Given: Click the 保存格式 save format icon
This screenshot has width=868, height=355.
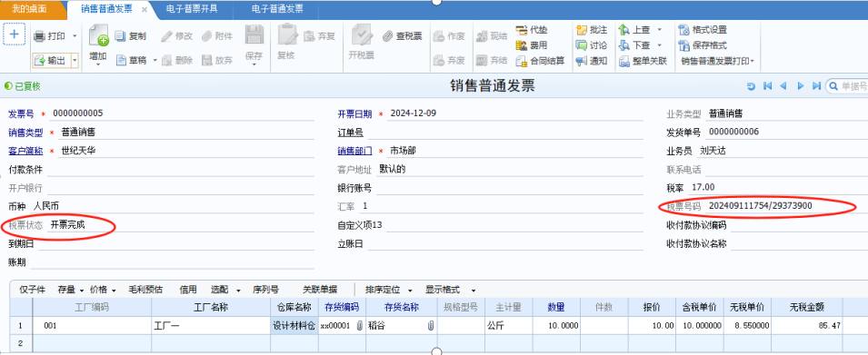Looking at the screenshot, I should (683, 45).
